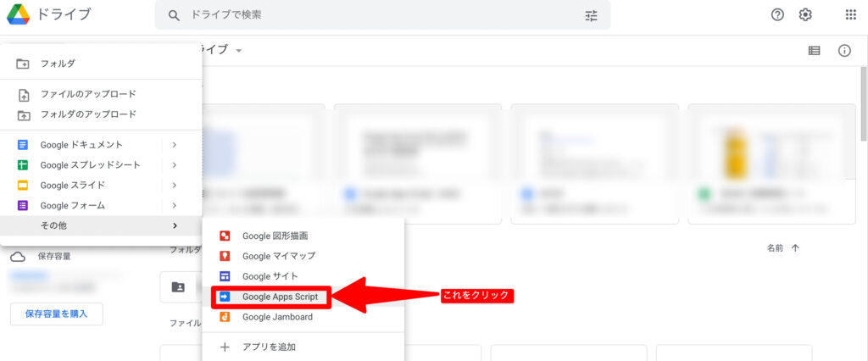
Task: Click the Google Docs blue icon
Action: point(23,145)
